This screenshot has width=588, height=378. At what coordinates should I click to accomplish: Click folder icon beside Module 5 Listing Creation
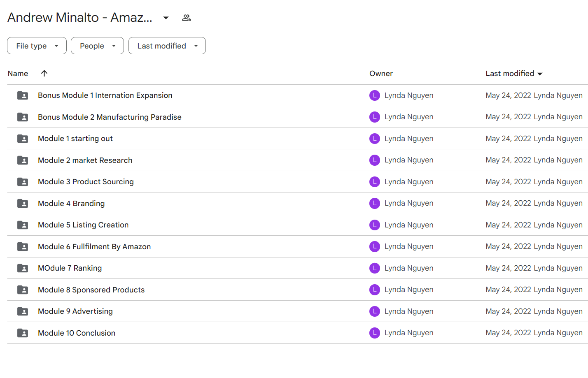pos(23,225)
